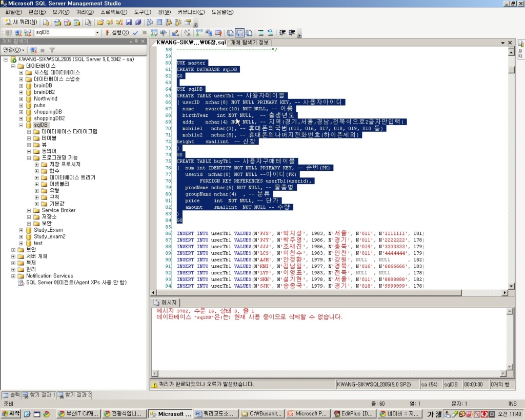
Task: Toggle SQLCMD Mode icon
Action: click(218, 32)
